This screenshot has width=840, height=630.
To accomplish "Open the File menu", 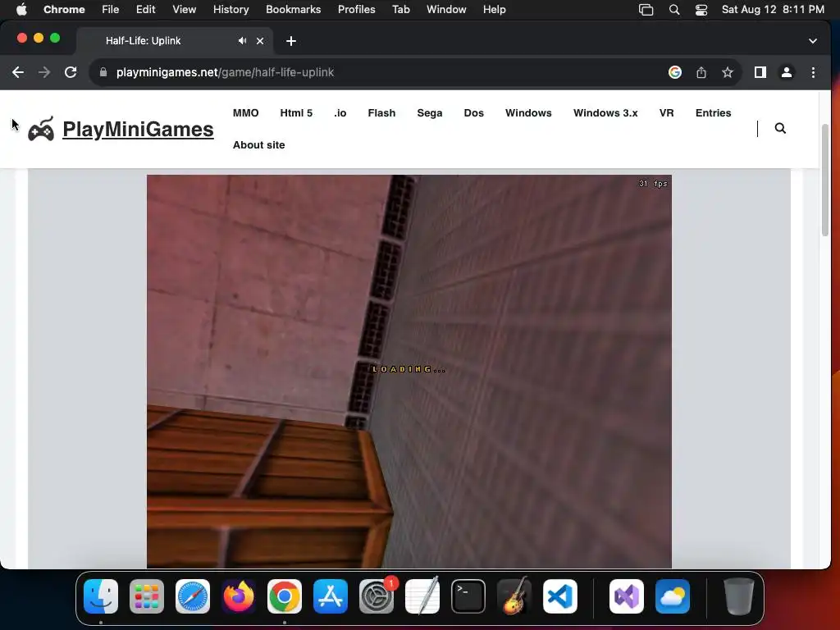I will (x=111, y=10).
